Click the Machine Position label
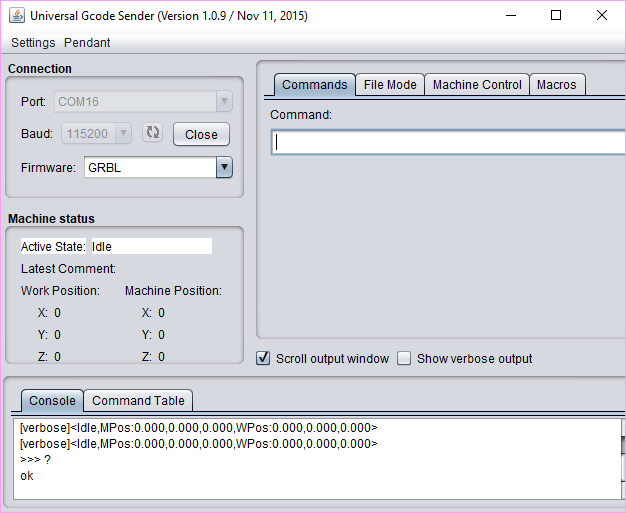This screenshot has height=513, width=626. tap(173, 291)
